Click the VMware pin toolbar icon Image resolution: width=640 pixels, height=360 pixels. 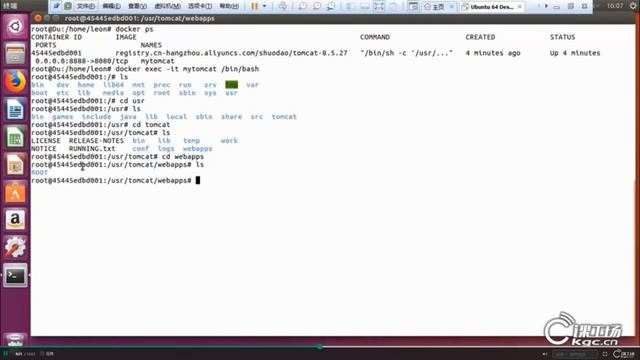click(x=57, y=6)
